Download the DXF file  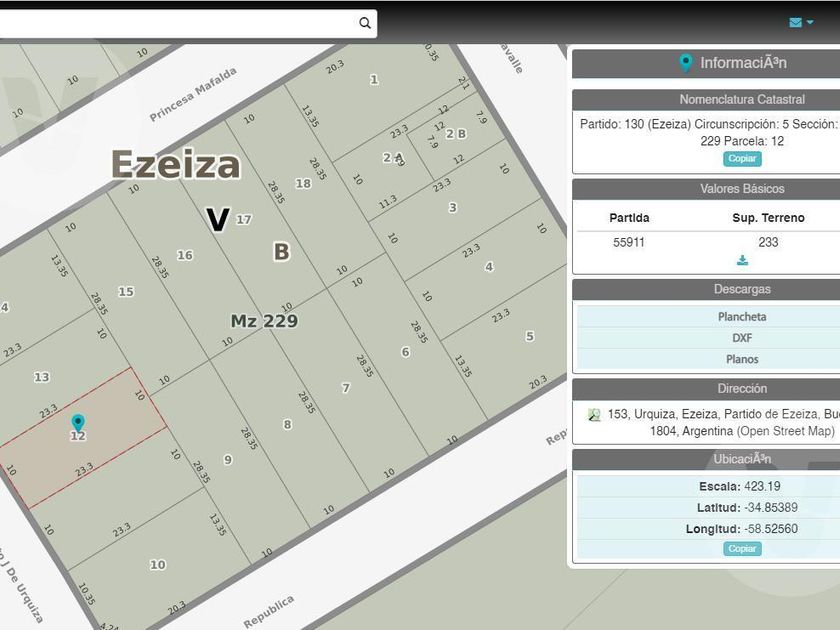tap(742, 338)
